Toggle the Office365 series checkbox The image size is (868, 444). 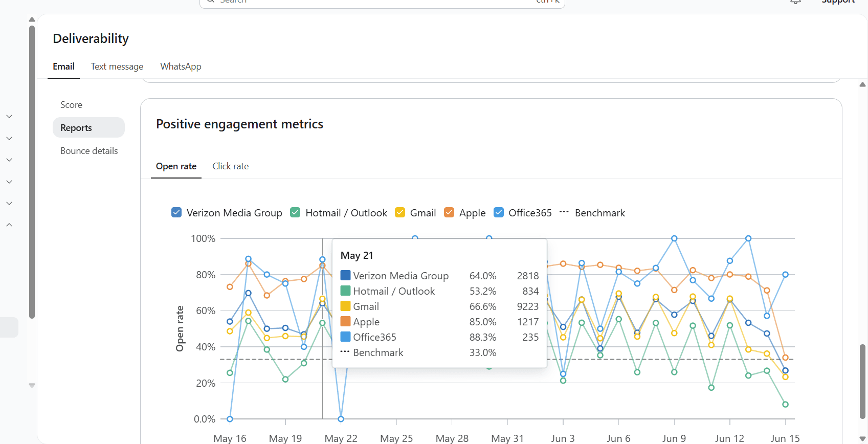pos(499,212)
